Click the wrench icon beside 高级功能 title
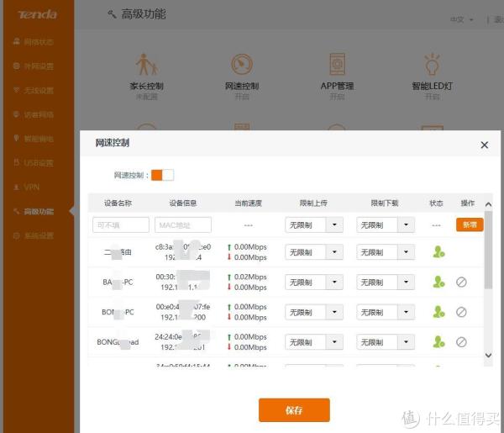Viewport: 504px width, 433px height. coord(112,13)
